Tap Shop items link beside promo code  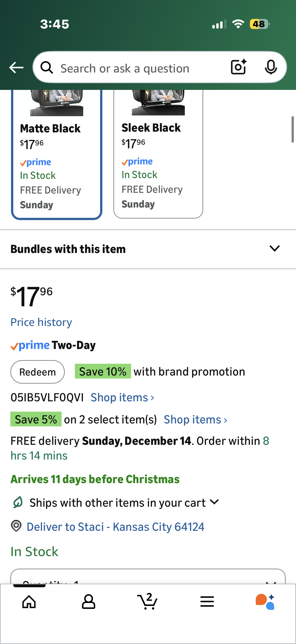[122, 397]
